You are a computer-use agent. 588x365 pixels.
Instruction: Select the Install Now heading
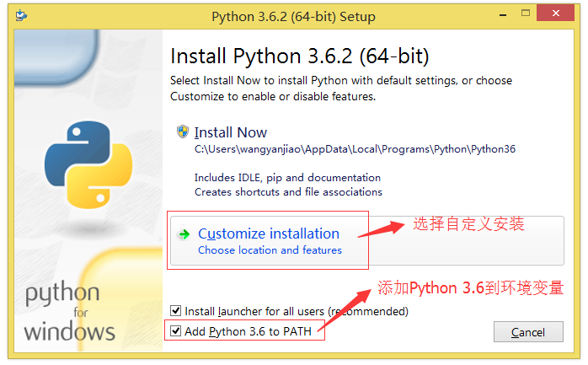(x=231, y=132)
